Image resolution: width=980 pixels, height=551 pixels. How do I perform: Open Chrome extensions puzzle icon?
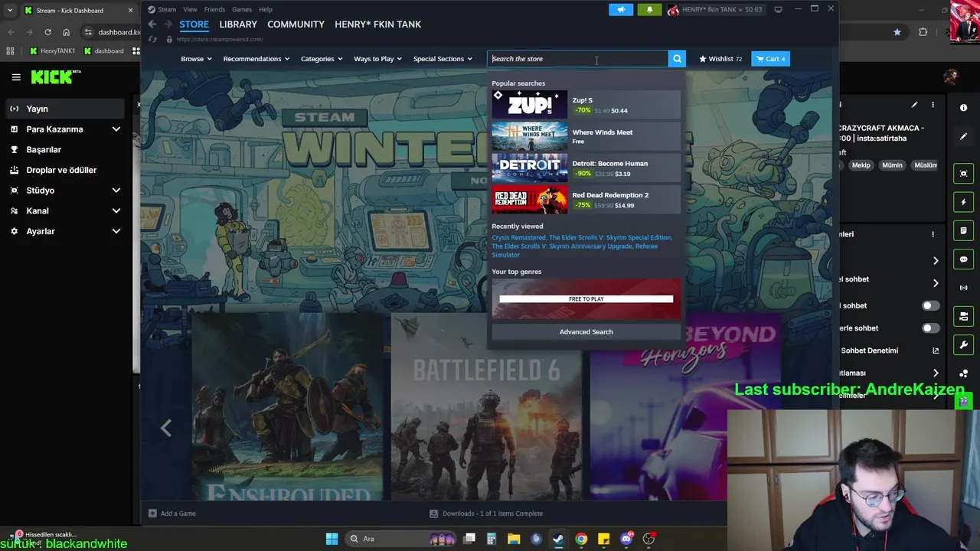[x=923, y=32]
